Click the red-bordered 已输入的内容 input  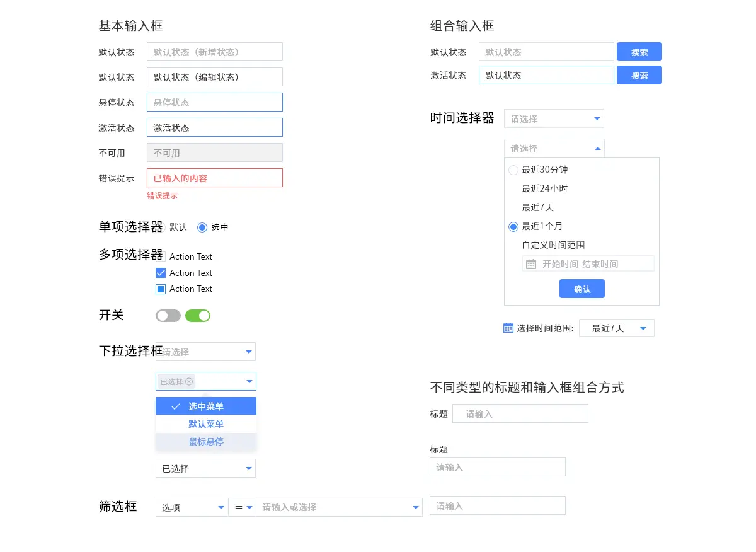215,178
